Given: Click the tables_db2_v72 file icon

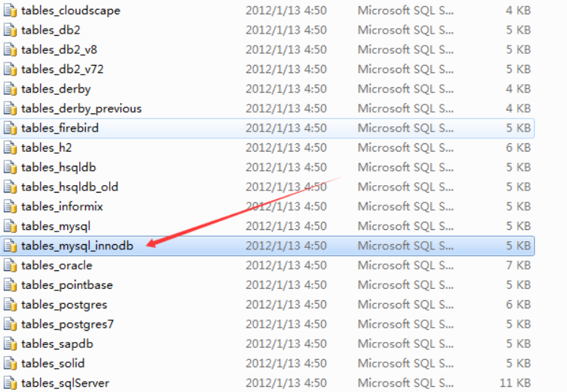Looking at the screenshot, I should coord(10,69).
